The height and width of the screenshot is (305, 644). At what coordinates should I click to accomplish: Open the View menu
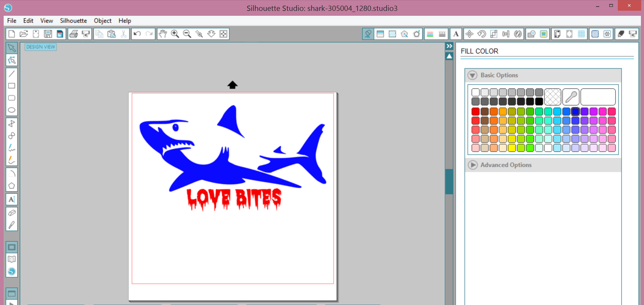(x=47, y=21)
